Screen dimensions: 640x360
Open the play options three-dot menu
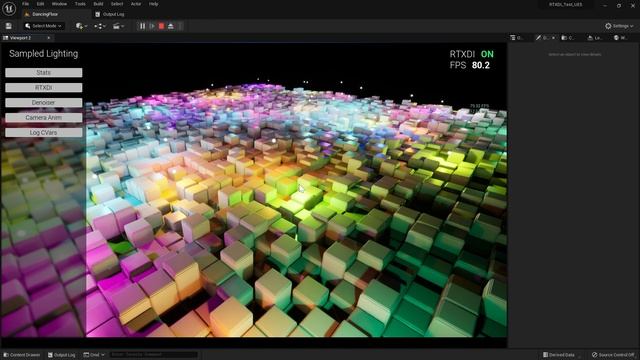pos(180,26)
